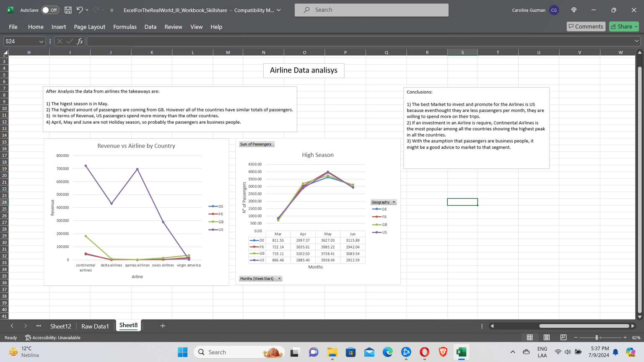Select Normal view grid icon in status bar

[530, 337]
